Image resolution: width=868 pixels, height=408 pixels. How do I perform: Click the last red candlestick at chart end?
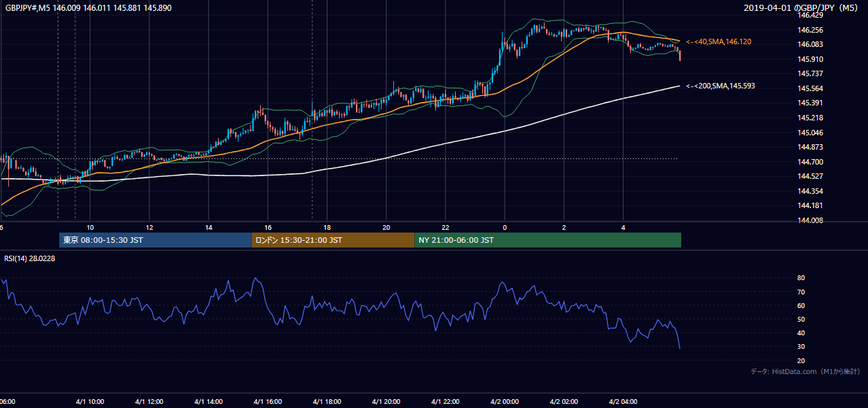tap(680, 55)
